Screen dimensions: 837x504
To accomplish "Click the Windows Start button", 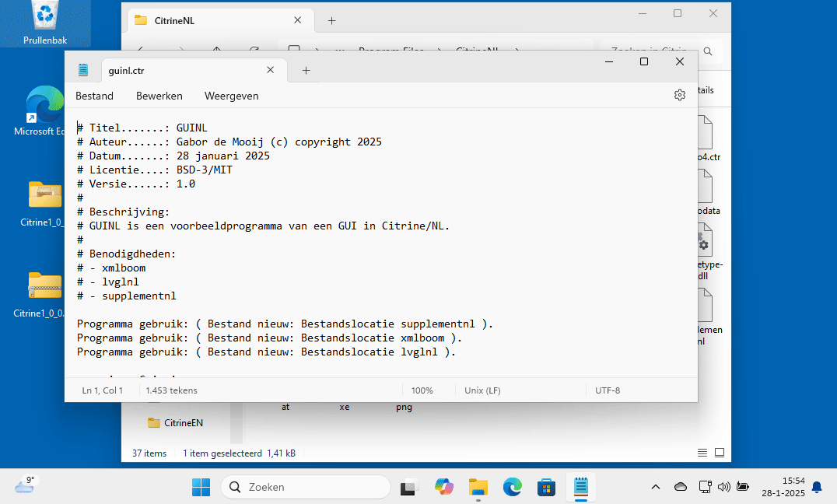I will pos(201,487).
